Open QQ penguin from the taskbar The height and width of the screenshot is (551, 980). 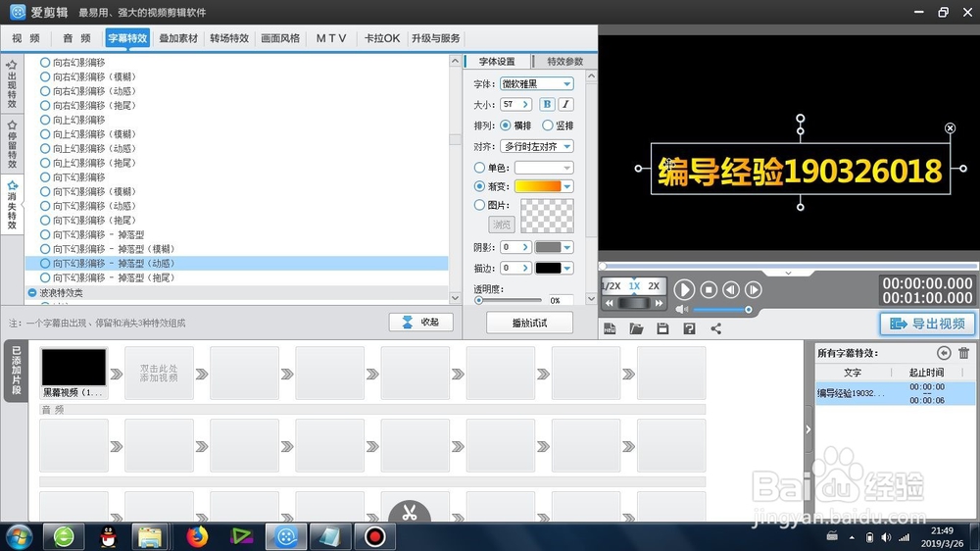click(109, 537)
